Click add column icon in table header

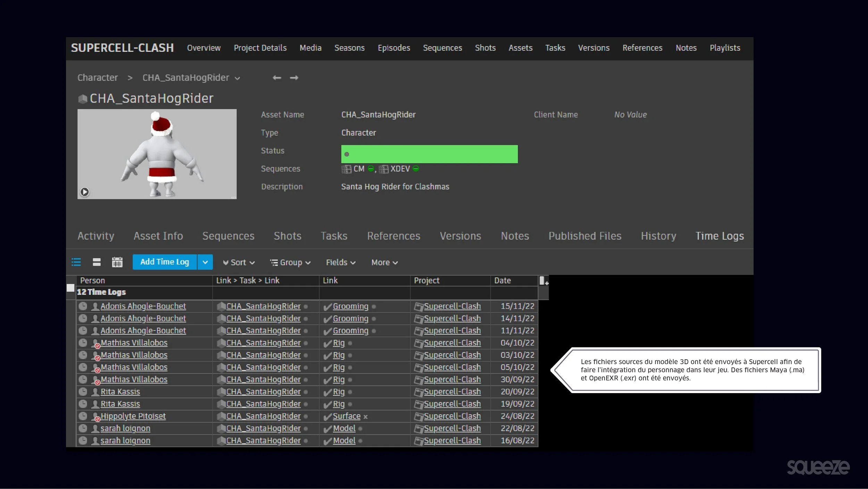pyautogui.click(x=543, y=280)
